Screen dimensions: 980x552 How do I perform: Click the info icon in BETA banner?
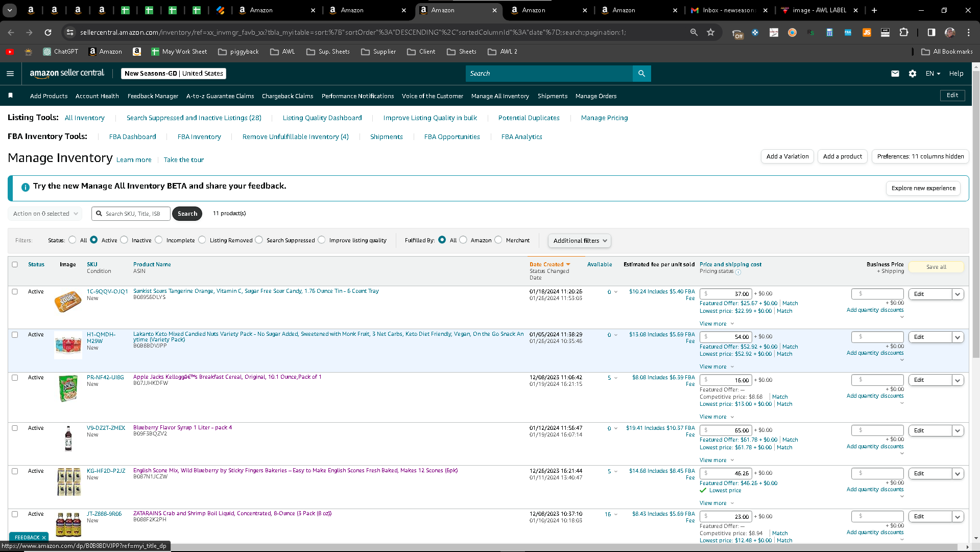(x=25, y=187)
